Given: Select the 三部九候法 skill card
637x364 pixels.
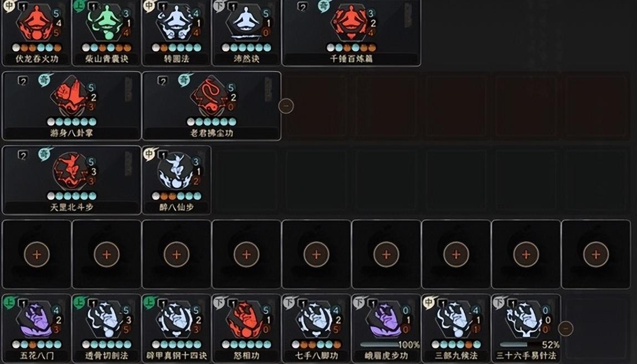Looking at the screenshot, I should tap(456, 328).
